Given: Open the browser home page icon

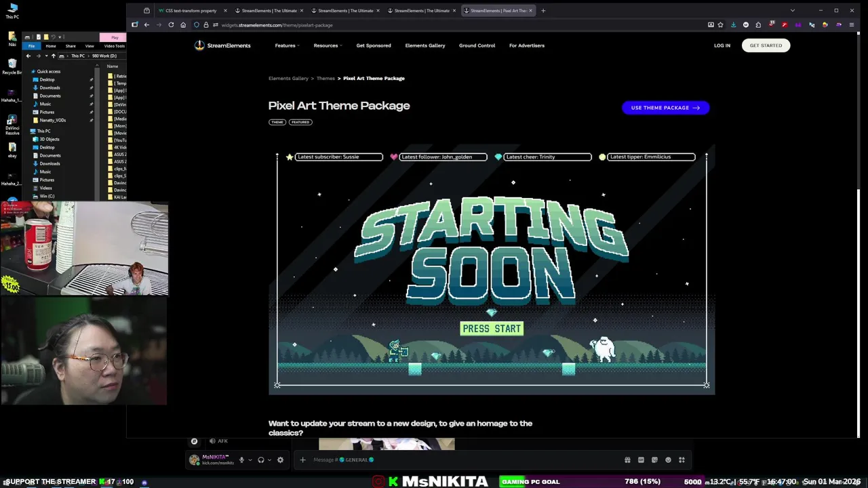Looking at the screenshot, I should pos(183,25).
